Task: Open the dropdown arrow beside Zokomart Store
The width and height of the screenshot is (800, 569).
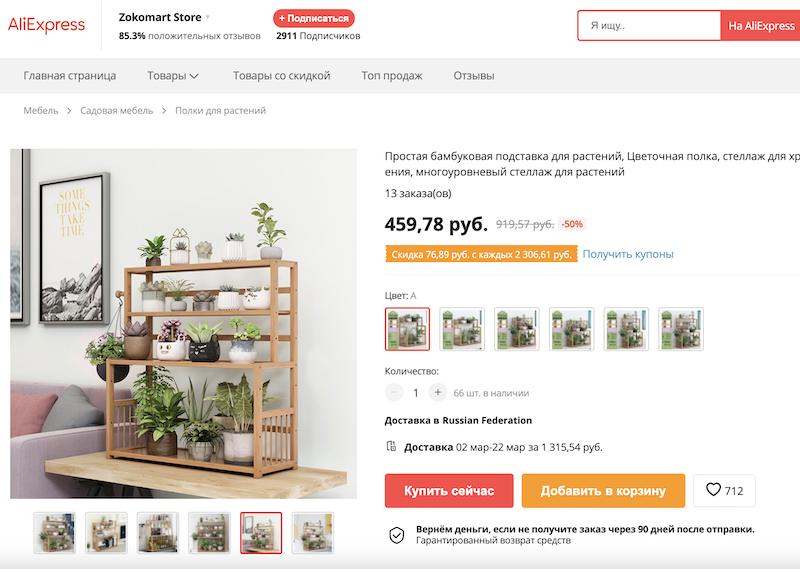Action: click(x=208, y=18)
